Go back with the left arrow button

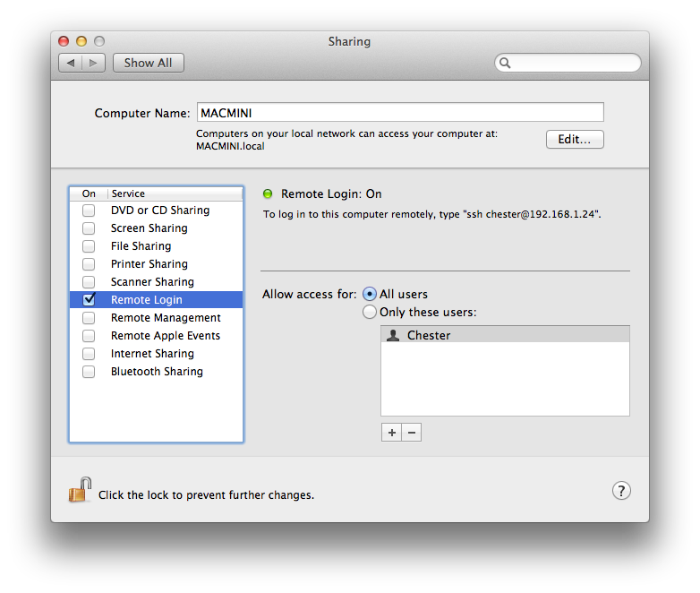coord(71,63)
